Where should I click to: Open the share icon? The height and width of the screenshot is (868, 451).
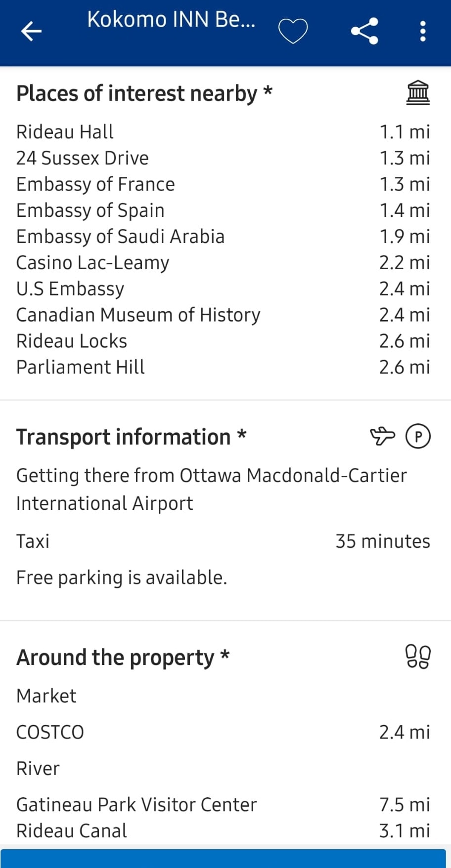tap(365, 31)
